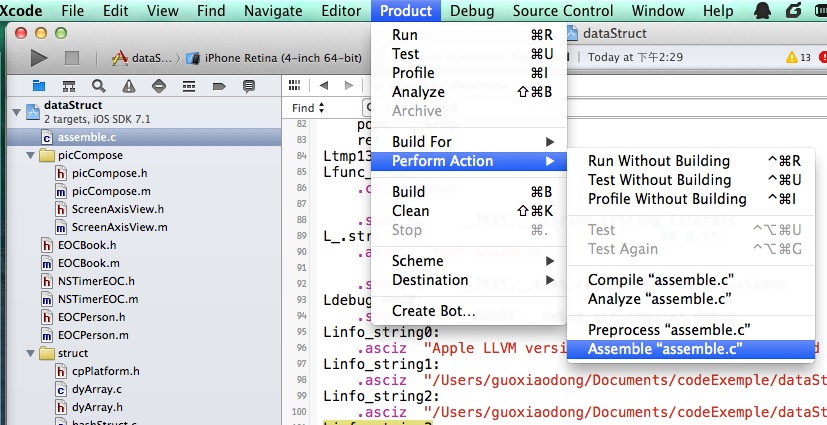Select the dataS… scheme in toolbar
Image resolution: width=827 pixels, height=425 pixels.
(x=142, y=58)
